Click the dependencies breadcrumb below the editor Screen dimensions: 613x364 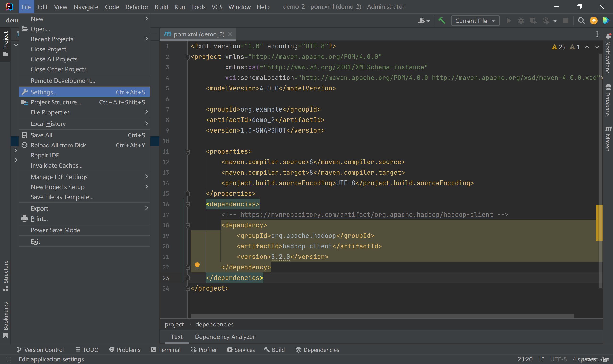(214, 324)
